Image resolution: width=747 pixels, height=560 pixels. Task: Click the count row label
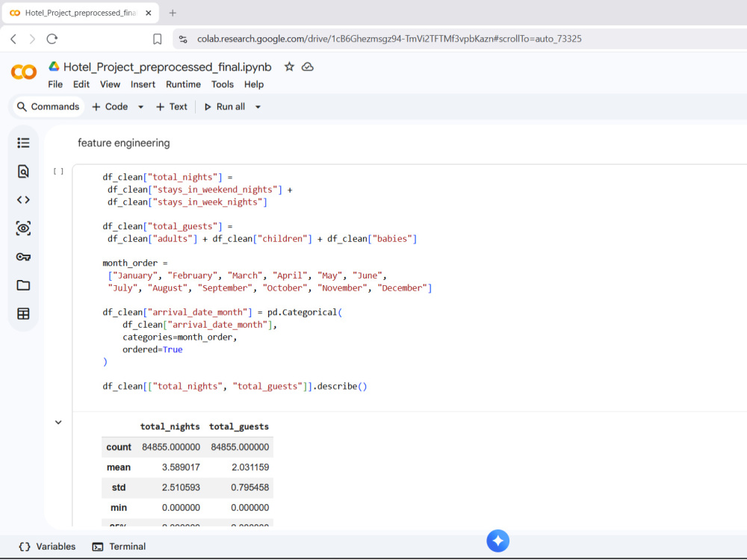click(119, 447)
